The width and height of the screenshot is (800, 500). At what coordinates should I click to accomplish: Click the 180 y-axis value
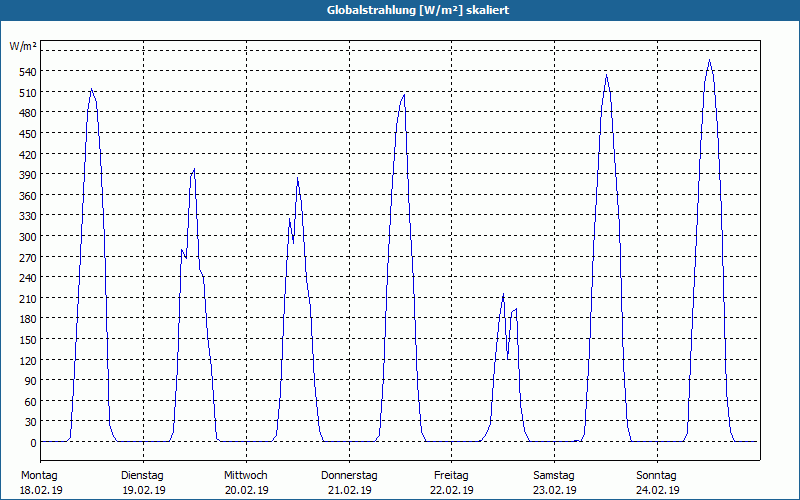(x=28, y=319)
